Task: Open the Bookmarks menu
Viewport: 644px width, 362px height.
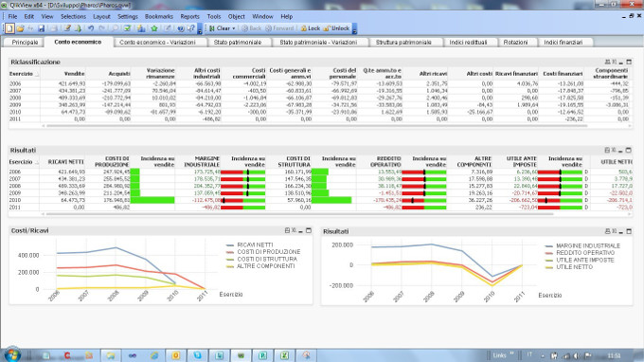Action: tap(158, 16)
